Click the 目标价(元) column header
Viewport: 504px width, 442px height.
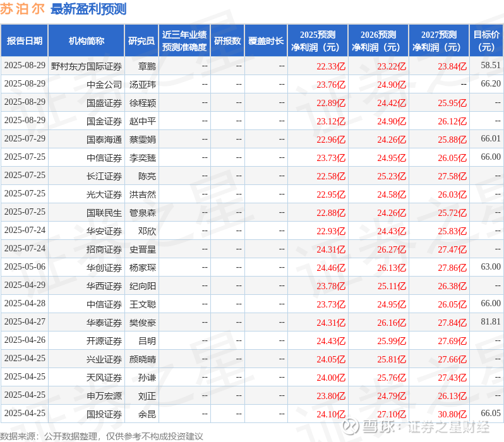[487, 41]
